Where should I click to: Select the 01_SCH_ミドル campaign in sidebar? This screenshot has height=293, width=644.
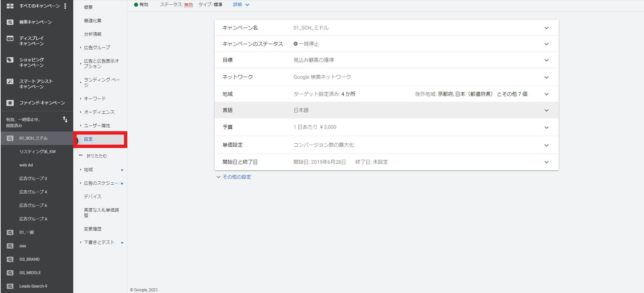[x=34, y=138]
